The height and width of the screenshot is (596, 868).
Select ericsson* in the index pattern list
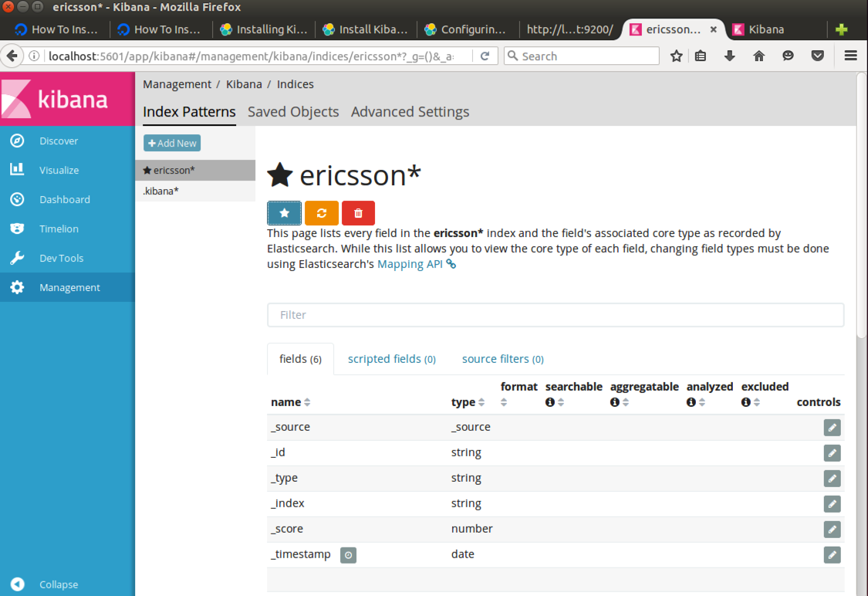pos(195,170)
